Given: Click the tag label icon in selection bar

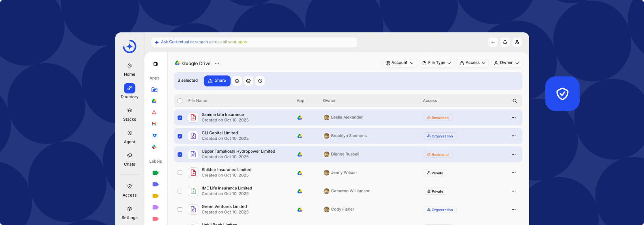Looking at the screenshot, I should 260,81.
